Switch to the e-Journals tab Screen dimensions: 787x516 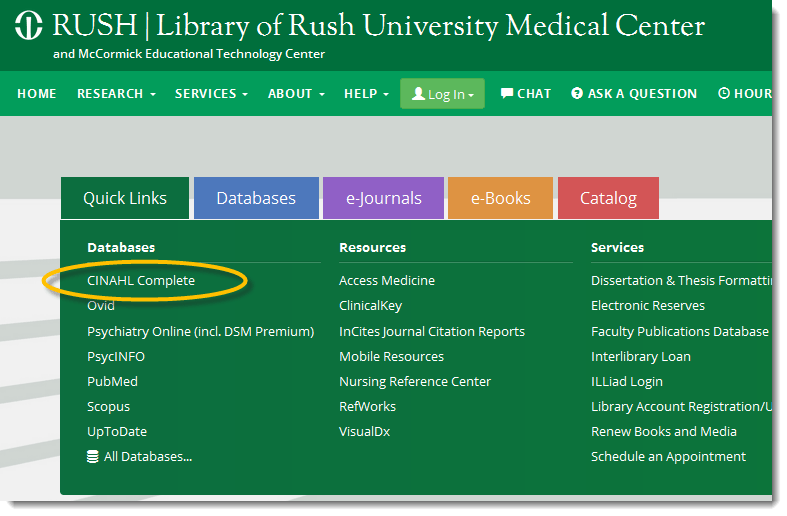pyautogui.click(x=383, y=198)
